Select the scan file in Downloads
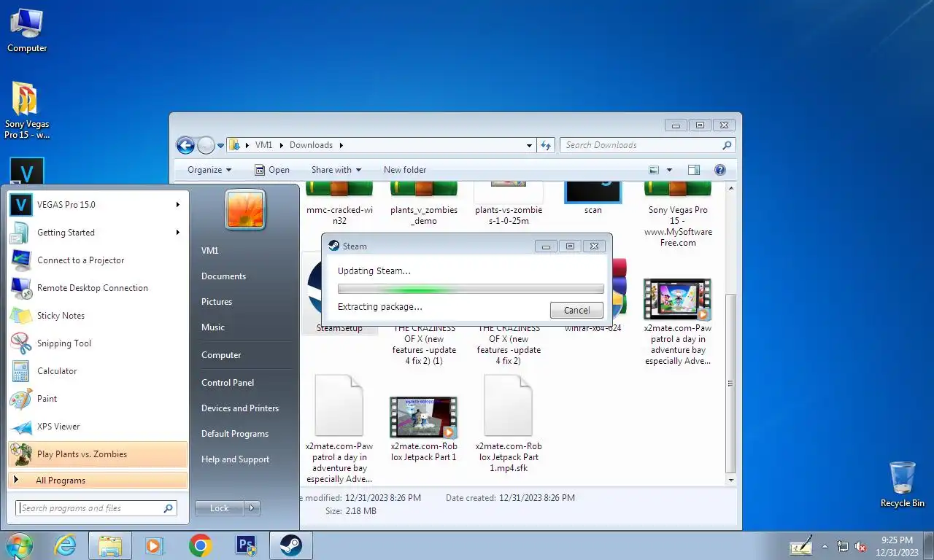This screenshot has width=934, height=560. pyautogui.click(x=593, y=198)
